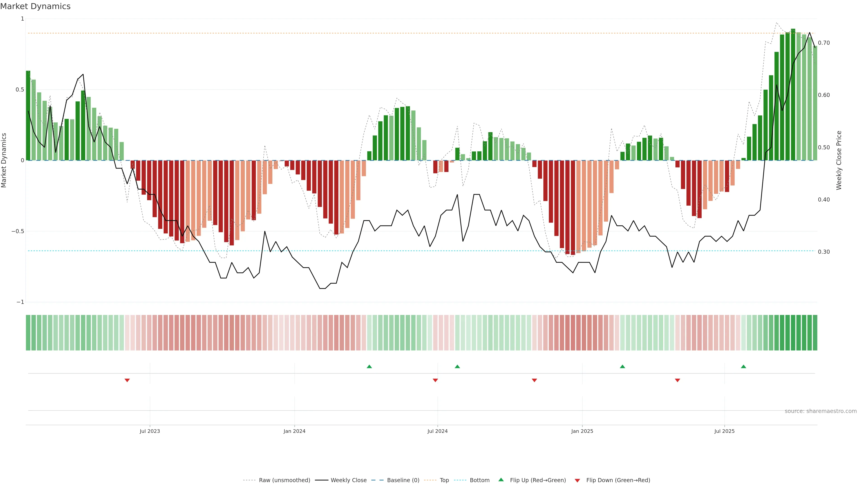Click the green Flip Up marker after Jan 2025

(x=622, y=366)
